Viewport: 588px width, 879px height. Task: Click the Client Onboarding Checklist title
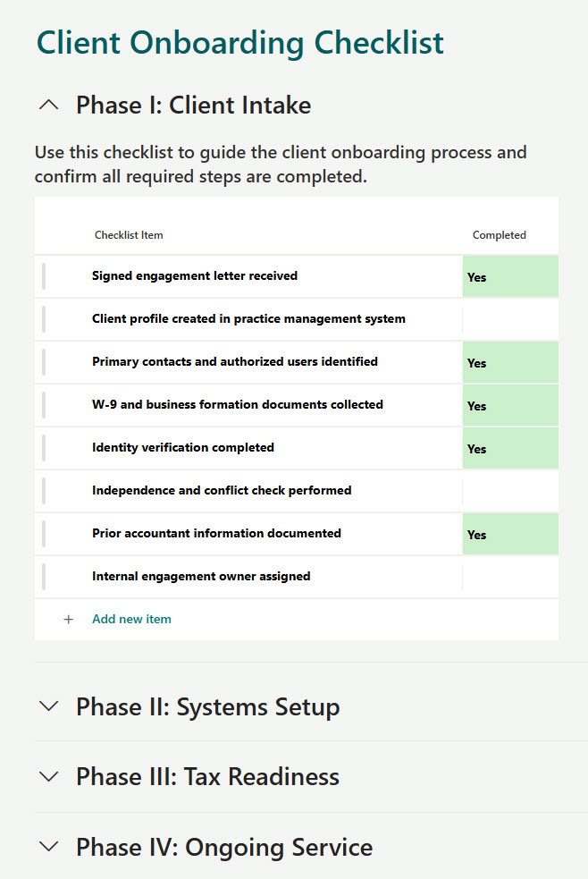click(239, 42)
